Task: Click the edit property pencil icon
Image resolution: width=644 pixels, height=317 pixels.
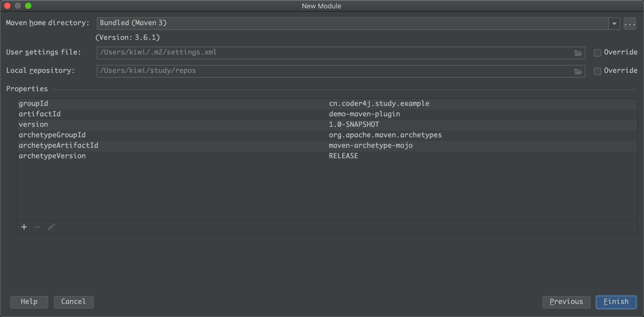Action: [52, 227]
